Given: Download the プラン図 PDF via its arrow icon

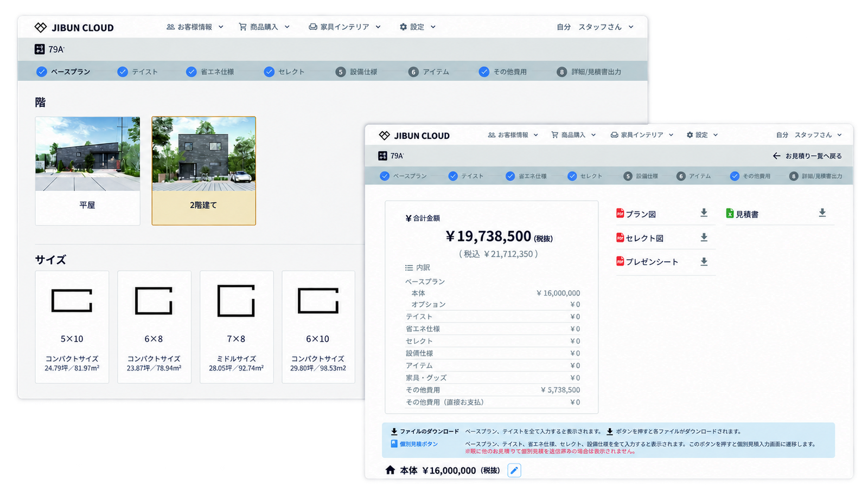Looking at the screenshot, I should (704, 213).
